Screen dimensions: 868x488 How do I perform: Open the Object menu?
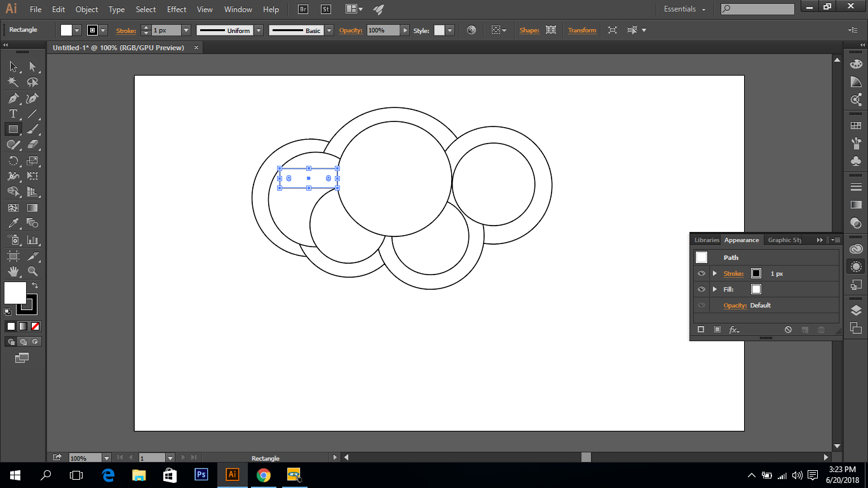86,10
